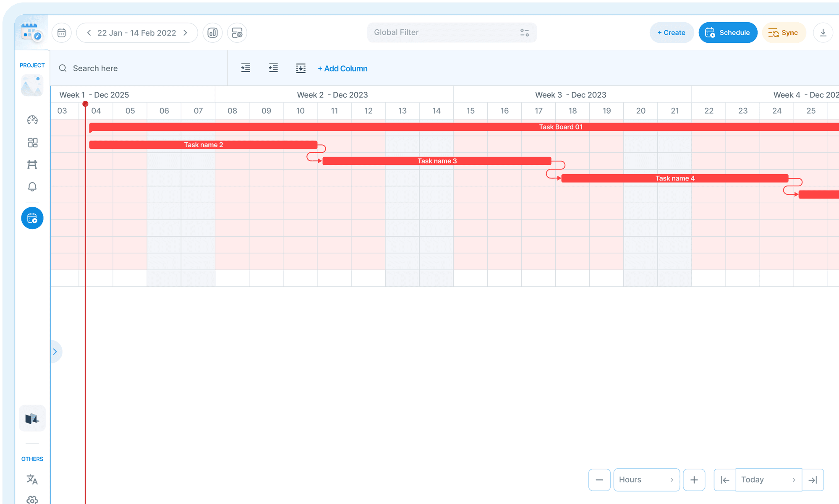Click day 18 column header
This screenshot has width=839, height=504.
click(x=572, y=111)
